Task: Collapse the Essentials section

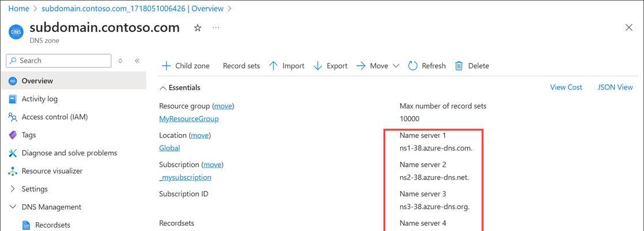Action: pos(180,88)
